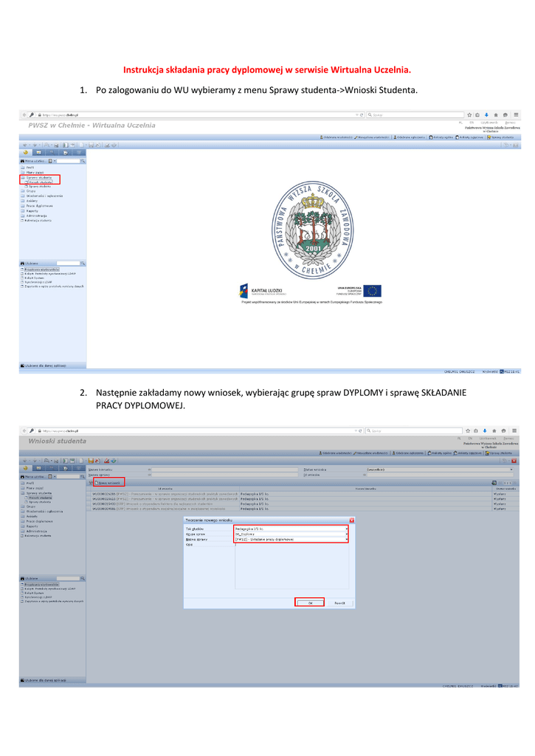
Task: Click Powrót in the Tworzenie nowego wniosku dialog
Action: tap(339, 602)
